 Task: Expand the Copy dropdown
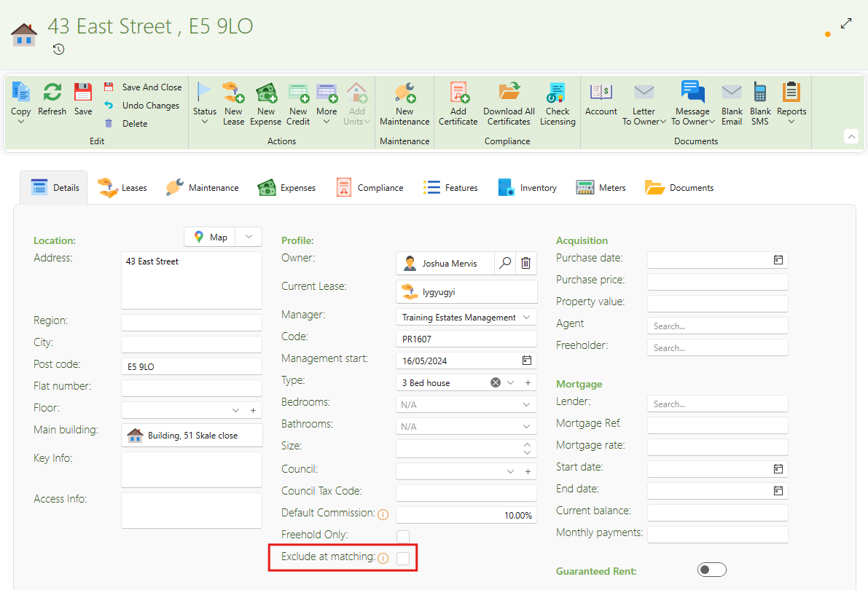click(21, 122)
